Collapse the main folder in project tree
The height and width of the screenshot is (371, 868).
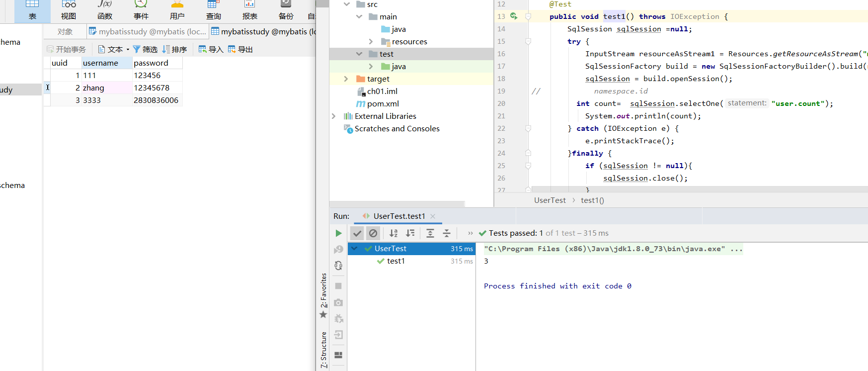(x=359, y=16)
